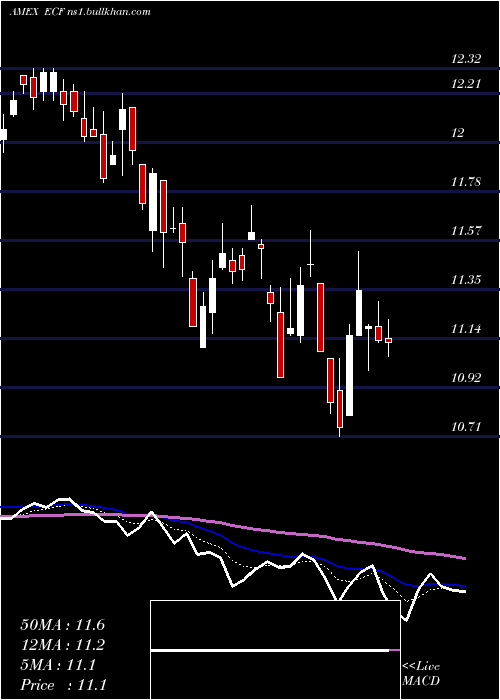Click the 12 price level label
Image resolution: width=500 pixels, height=700 pixels.
tap(458, 133)
